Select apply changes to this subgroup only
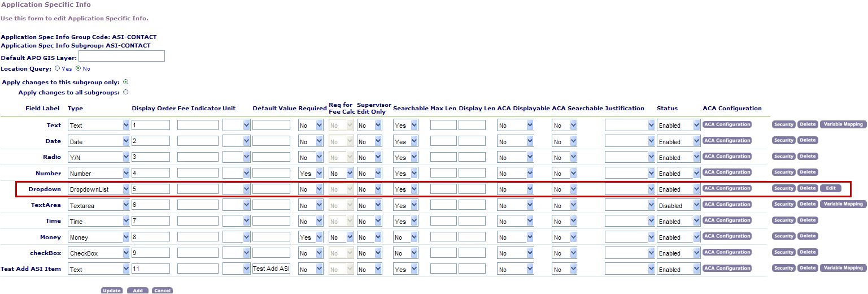This screenshot has height=294, width=868. click(x=125, y=82)
